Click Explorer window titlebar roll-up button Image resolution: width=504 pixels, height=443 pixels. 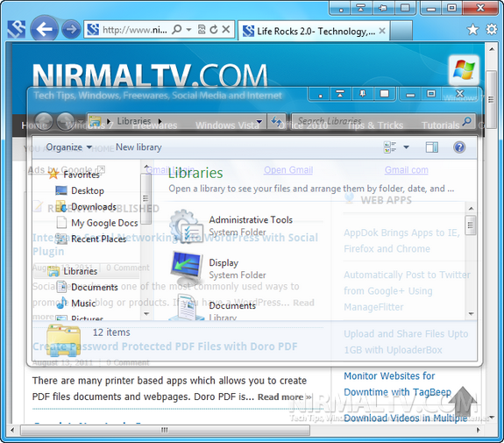tap(340, 95)
